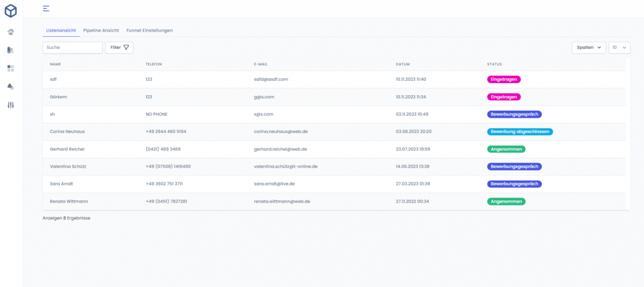Click email corina.neuhaus@web.de
This screenshot has width=644, height=287.
click(x=281, y=132)
